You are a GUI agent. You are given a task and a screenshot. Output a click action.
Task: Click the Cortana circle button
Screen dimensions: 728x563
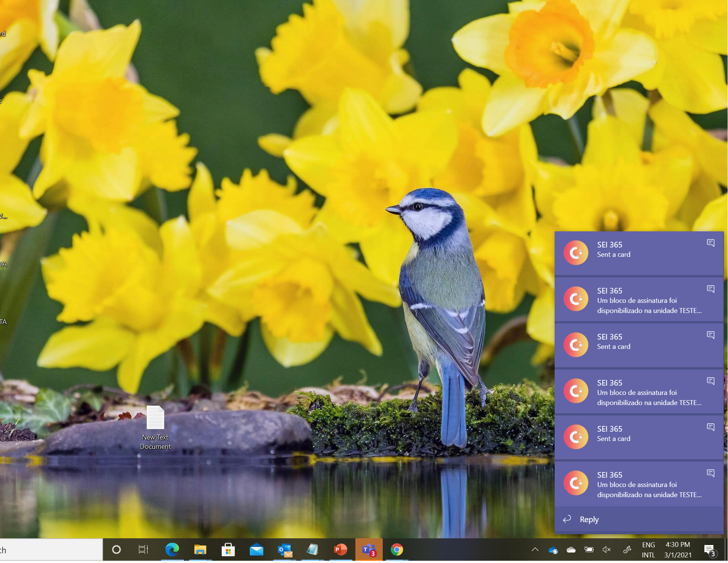116,550
